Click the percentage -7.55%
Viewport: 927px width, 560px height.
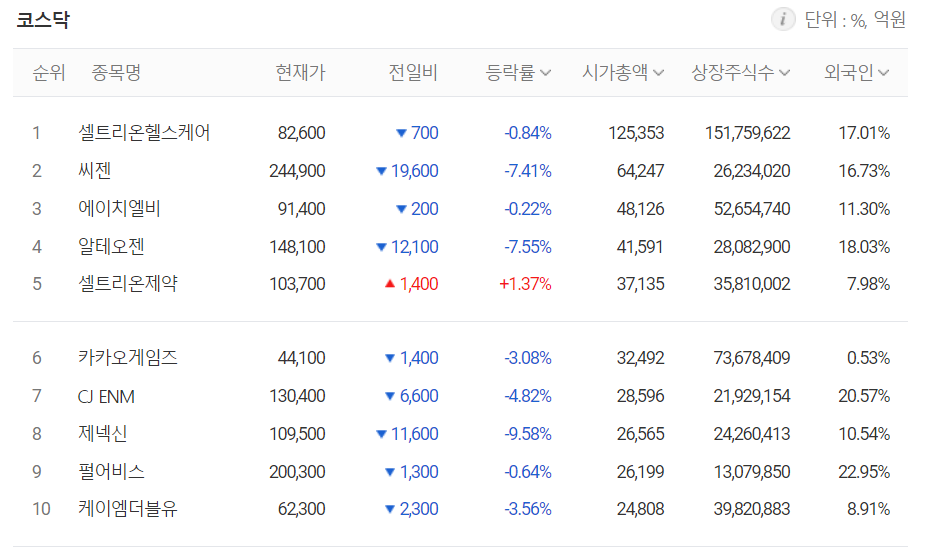point(528,247)
